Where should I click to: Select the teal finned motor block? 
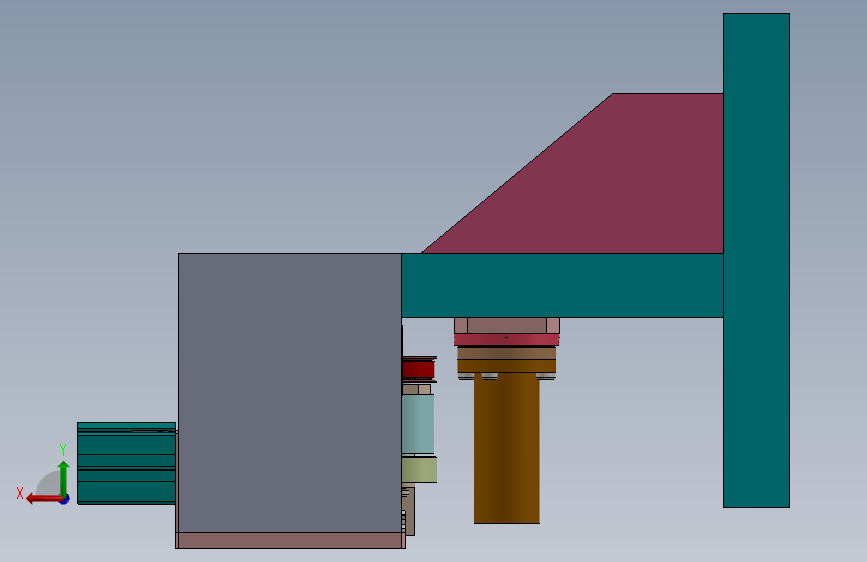(x=127, y=464)
